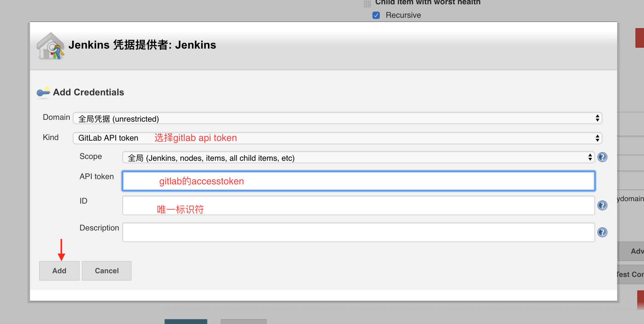644x324 pixels.
Task: Click the Cancel button
Action: (x=107, y=271)
